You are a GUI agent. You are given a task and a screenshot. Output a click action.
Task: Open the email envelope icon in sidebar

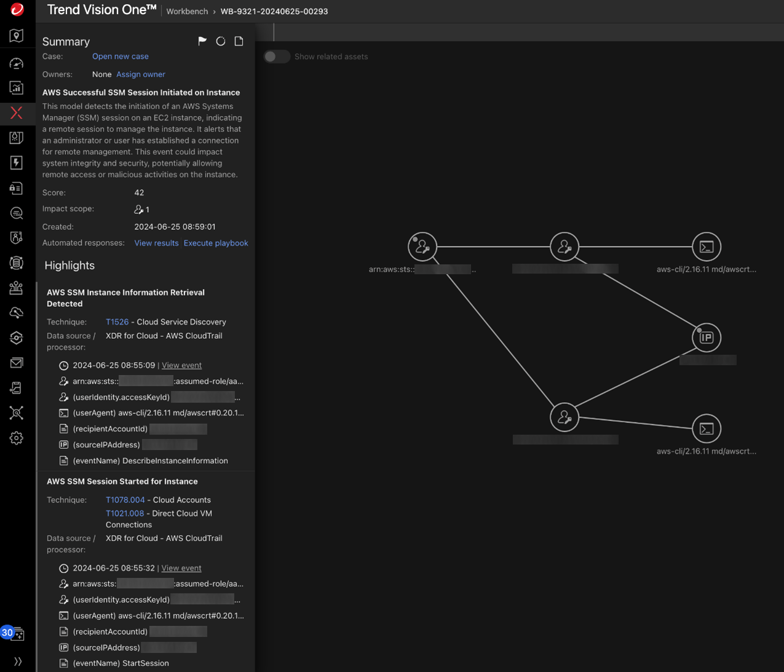17,363
